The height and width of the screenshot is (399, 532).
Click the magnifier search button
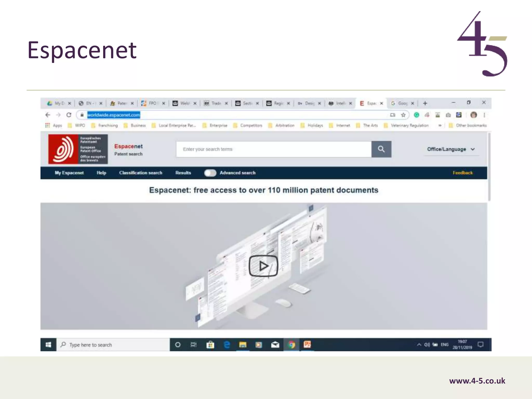point(381,149)
